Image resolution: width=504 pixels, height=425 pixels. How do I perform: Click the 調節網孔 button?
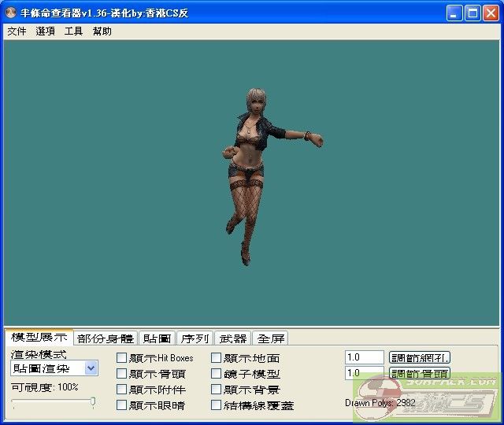pyautogui.click(x=420, y=357)
